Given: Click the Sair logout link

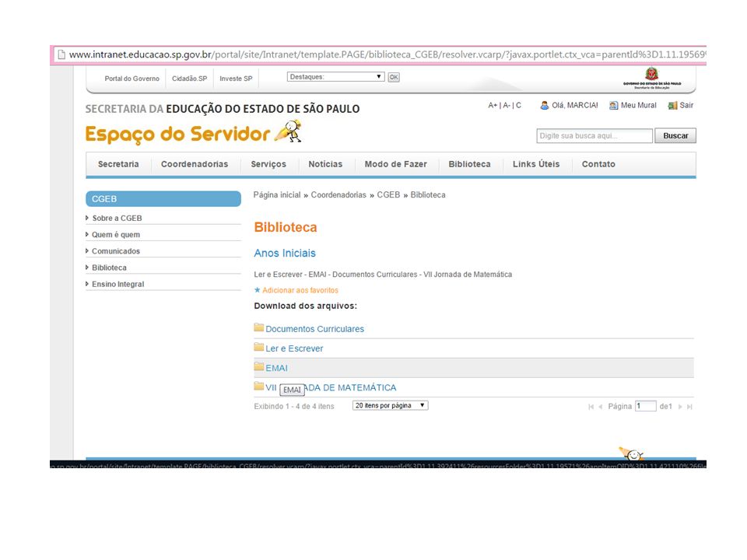Looking at the screenshot, I should click(686, 105).
